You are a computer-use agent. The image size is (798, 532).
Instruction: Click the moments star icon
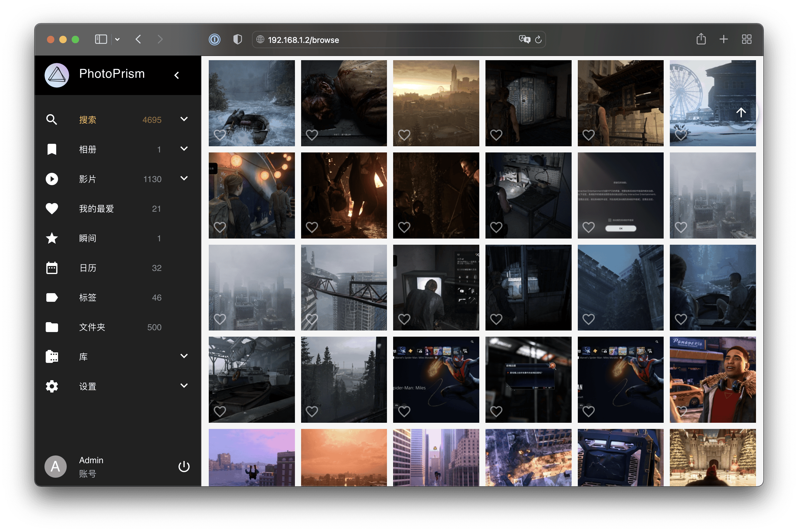tap(52, 238)
